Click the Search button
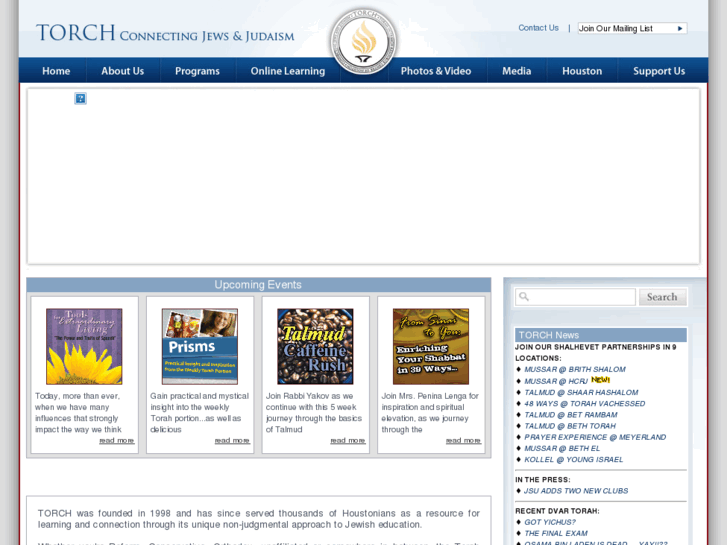This screenshot has height=545, width=727. point(662,297)
